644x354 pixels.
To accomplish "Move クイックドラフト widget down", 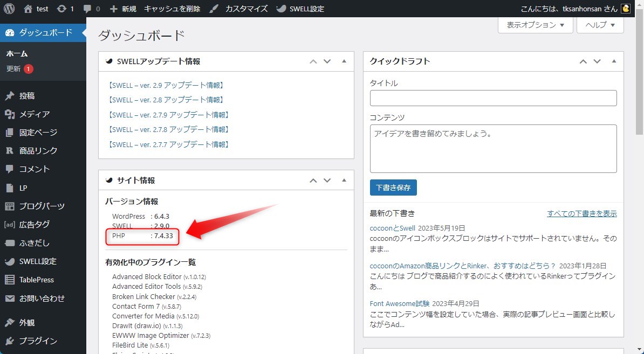I will (597, 61).
